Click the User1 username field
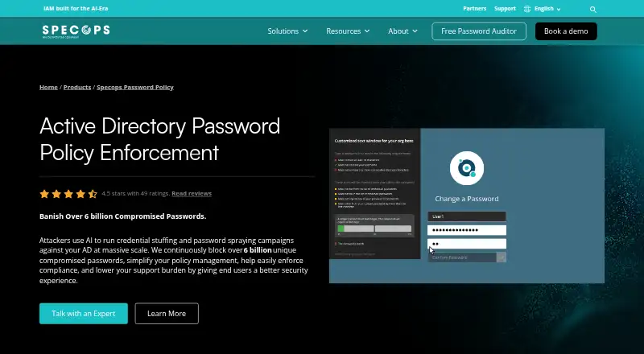Viewport: 644px width, 354px height. 467,216
